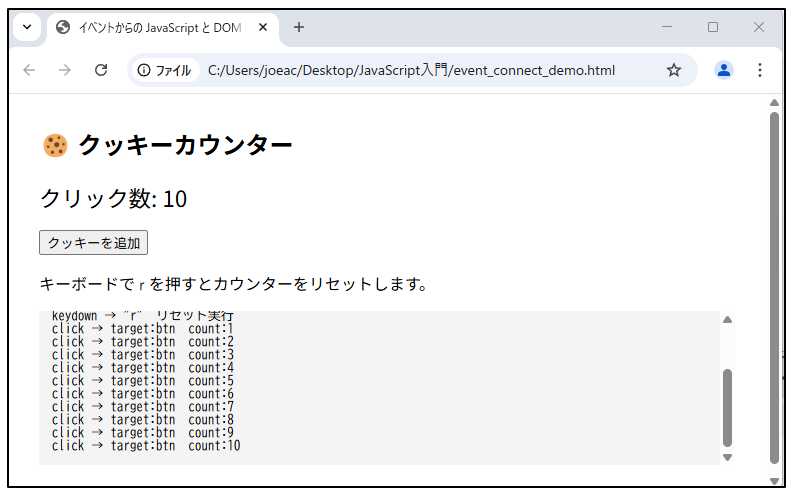Reload the event_connect_demo page

click(100, 70)
